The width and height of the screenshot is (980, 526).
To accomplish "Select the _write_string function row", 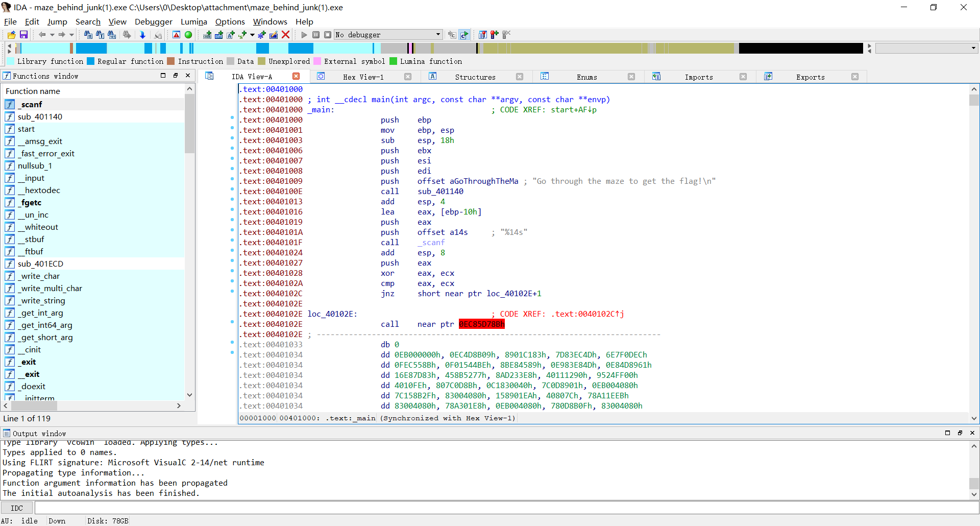I will point(94,300).
